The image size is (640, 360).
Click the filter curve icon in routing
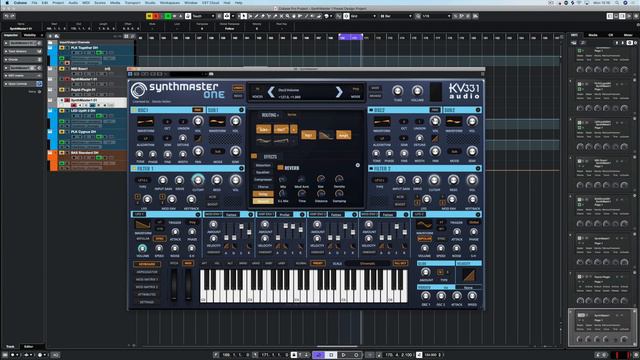coord(326,135)
